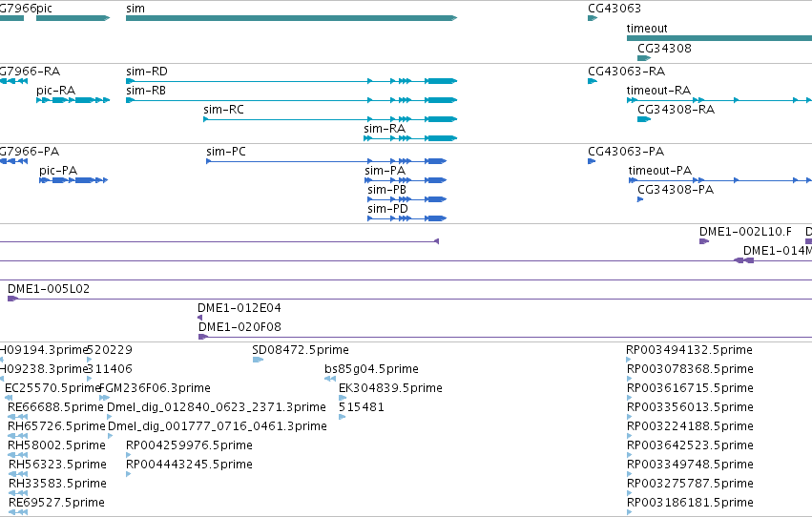Viewport: 812px width, 517px height.
Task: Select the sim gene bar
Action: click(x=292, y=18)
